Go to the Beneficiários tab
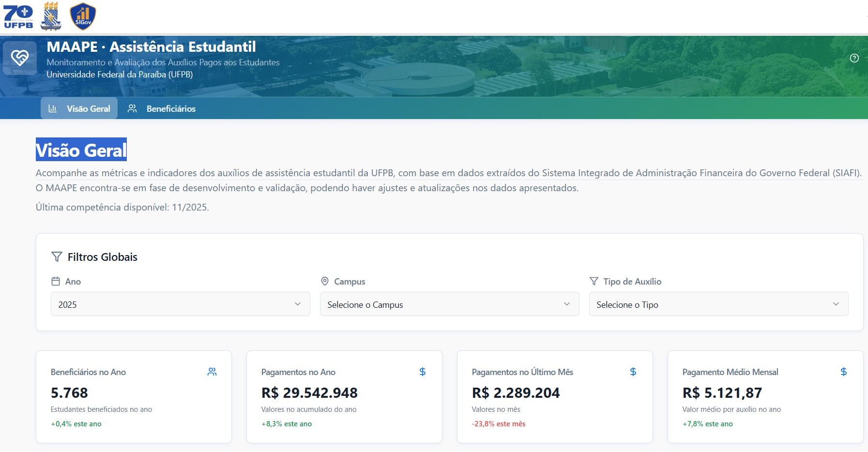Image resolution: width=868 pixels, height=452 pixels. [x=162, y=108]
